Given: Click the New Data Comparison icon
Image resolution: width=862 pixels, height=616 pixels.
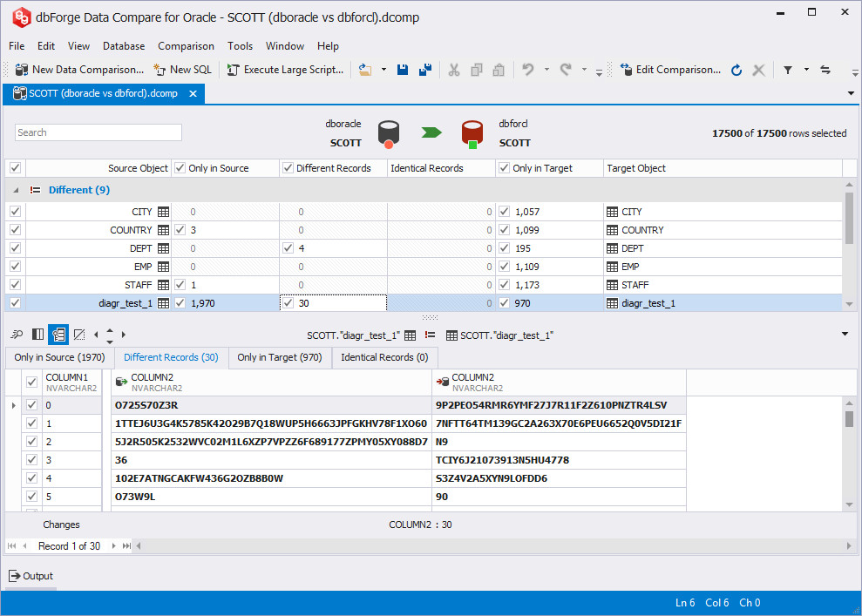Looking at the screenshot, I should pos(22,70).
